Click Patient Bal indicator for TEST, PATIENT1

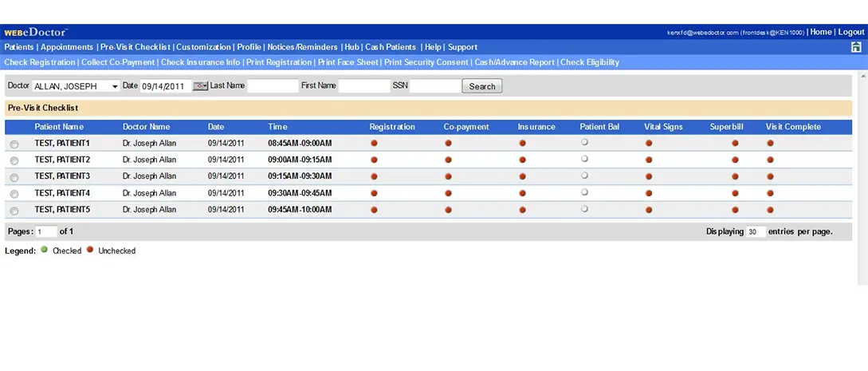pyautogui.click(x=584, y=142)
